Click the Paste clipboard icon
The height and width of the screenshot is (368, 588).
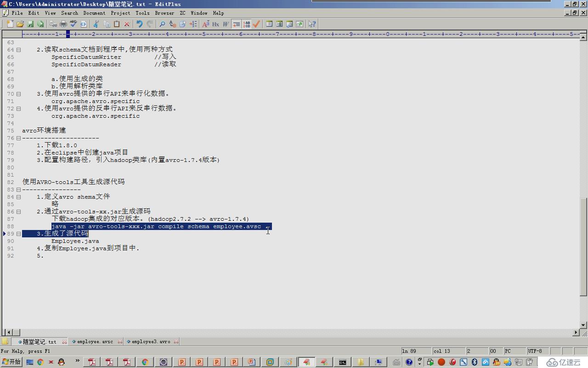[x=117, y=24]
